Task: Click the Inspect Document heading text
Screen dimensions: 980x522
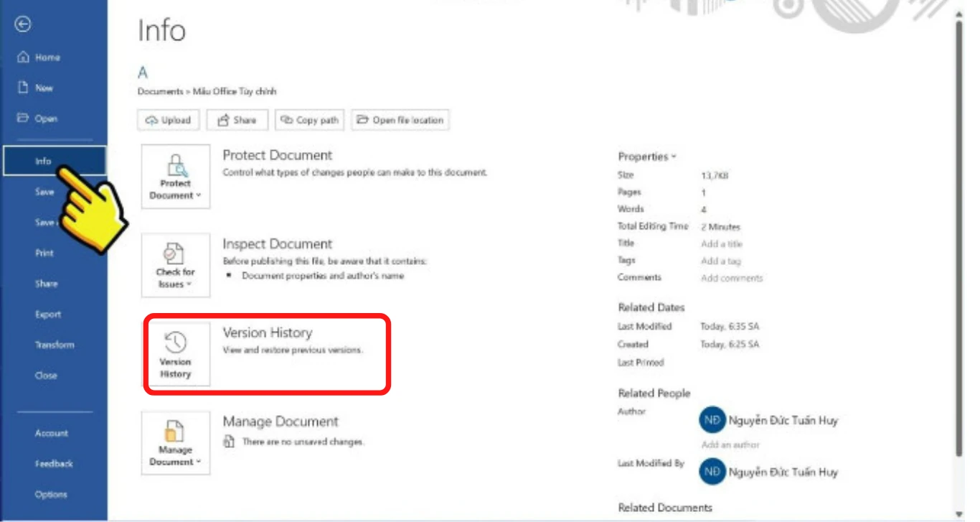Action: 278,244
